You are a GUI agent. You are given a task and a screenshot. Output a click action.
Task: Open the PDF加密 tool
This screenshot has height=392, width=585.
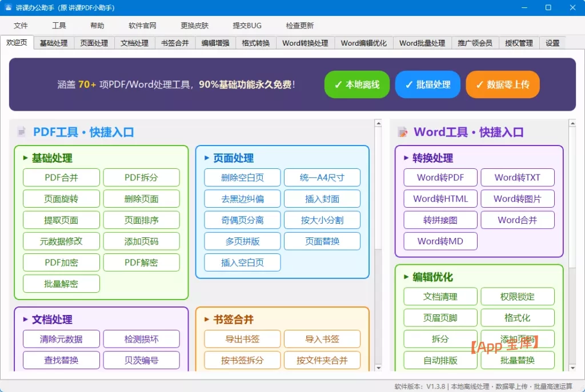coord(61,262)
